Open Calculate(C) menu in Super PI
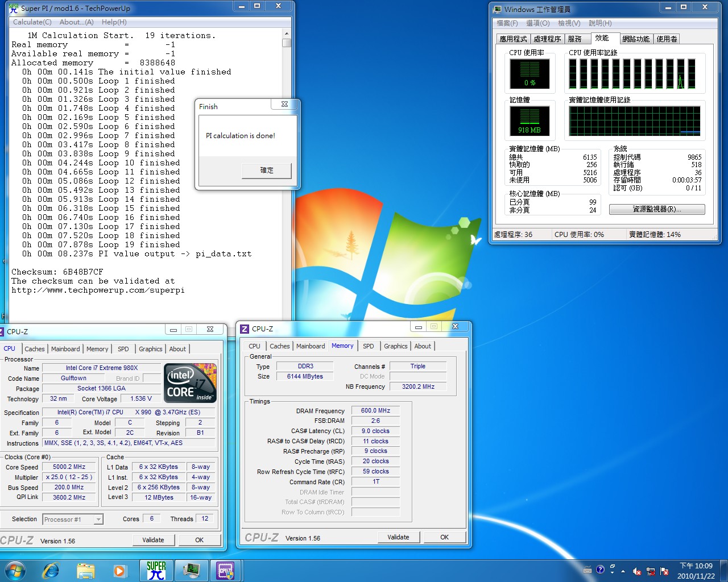This screenshot has height=582, width=728. pyautogui.click(x=32, y=22)
